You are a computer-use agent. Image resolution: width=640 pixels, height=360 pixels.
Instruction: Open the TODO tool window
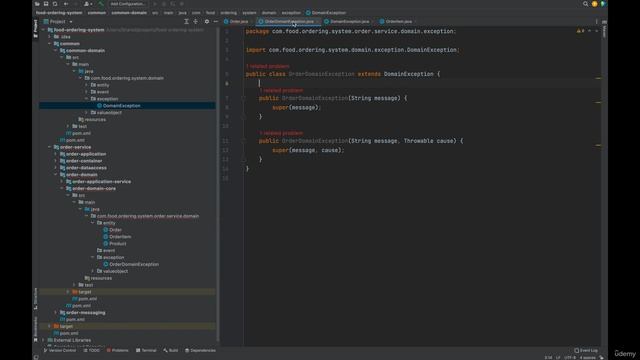coord(91,351)
